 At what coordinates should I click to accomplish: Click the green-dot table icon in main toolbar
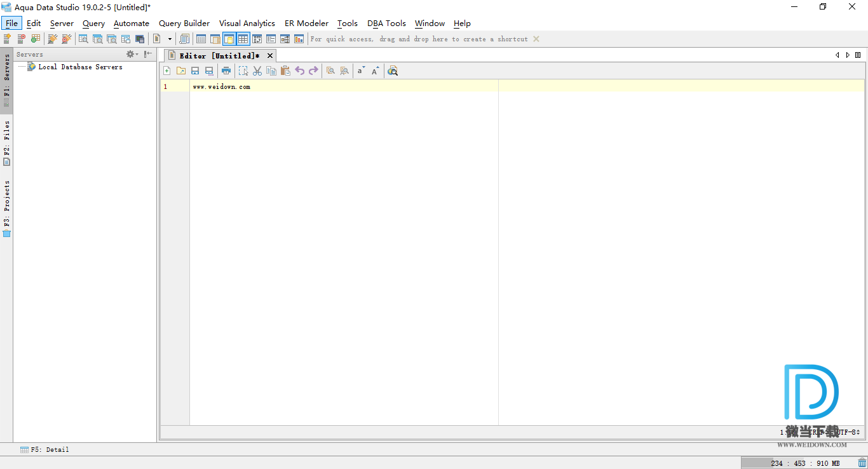[x=35, y=39]
